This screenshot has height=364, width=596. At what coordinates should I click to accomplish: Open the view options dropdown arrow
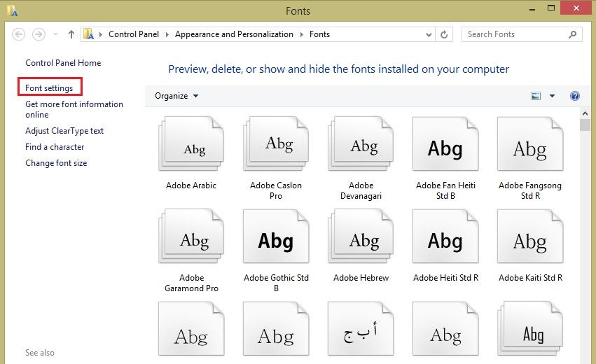552,96
